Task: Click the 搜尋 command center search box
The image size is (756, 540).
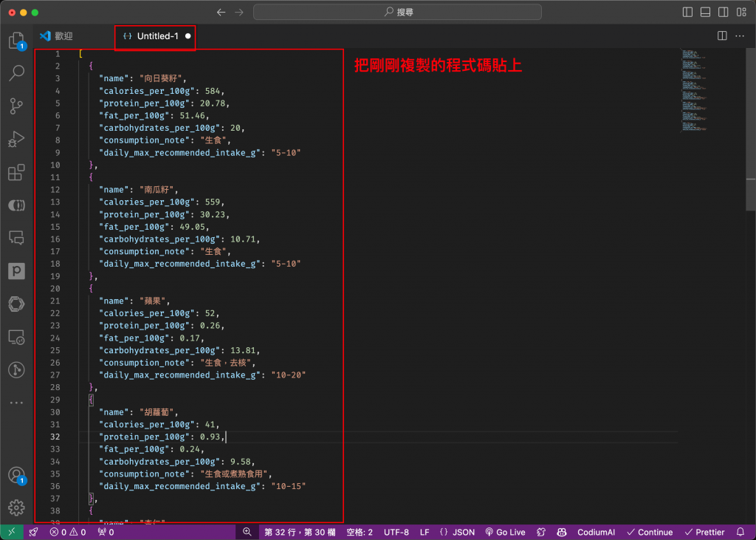Action: pyautogui.click(x=397, y=12)
